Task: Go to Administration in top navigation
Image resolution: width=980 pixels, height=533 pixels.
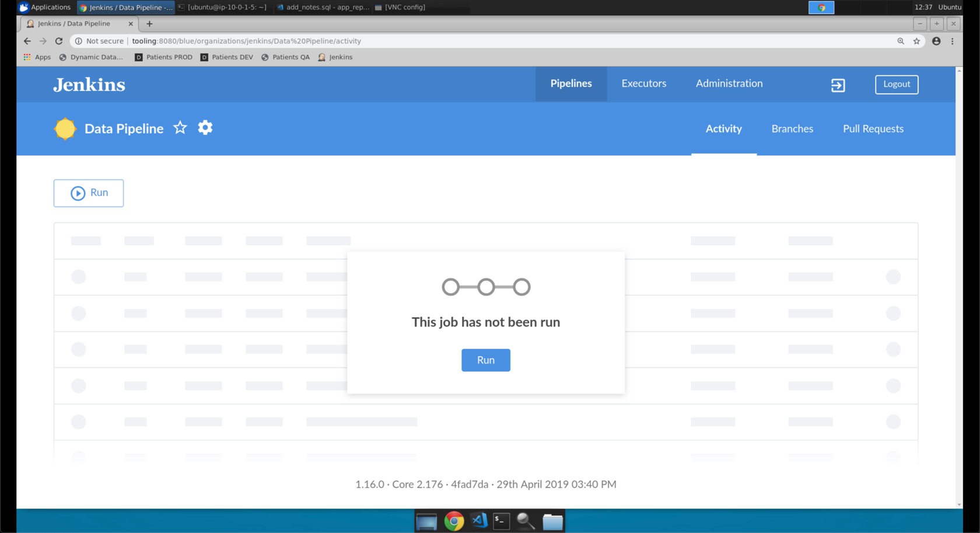Action: (729, 83)
